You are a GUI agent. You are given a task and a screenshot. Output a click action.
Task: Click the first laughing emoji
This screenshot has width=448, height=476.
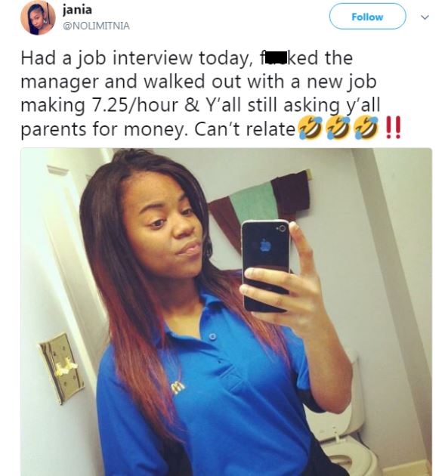[x=310, y=128]
